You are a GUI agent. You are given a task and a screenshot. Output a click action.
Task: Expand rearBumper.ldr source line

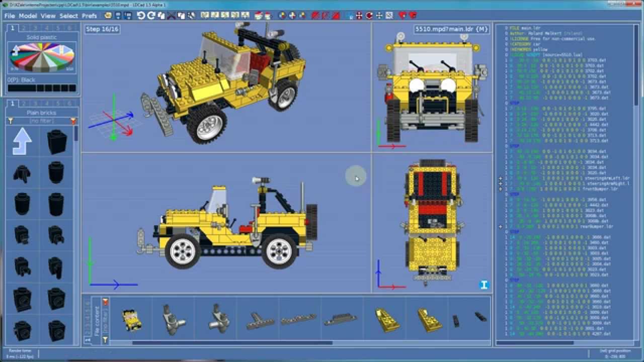(501, 227)
